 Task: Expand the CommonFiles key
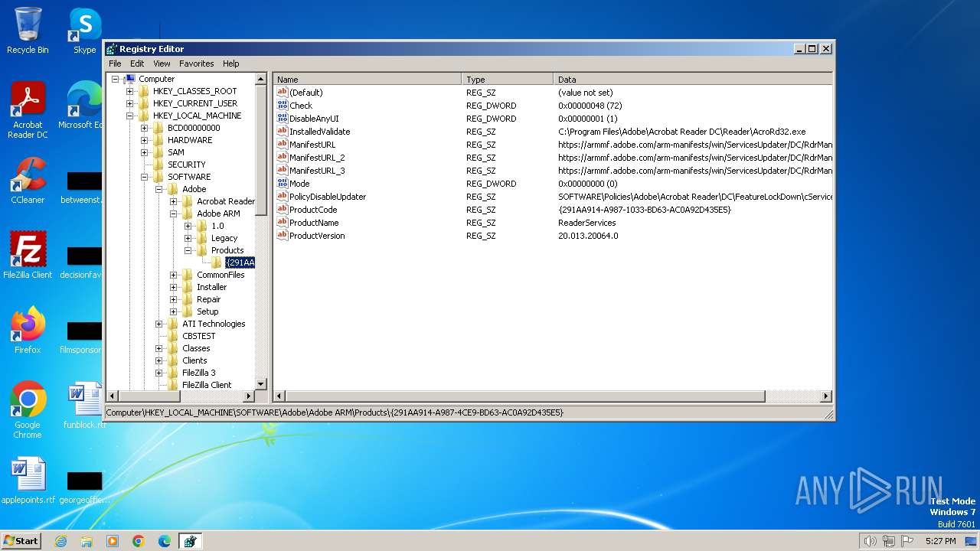(x=174, y=275)
